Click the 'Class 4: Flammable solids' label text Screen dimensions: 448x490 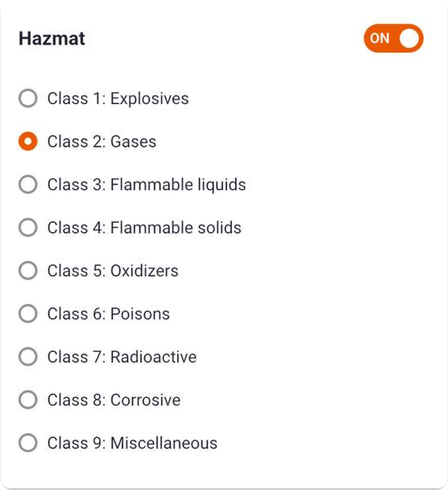[144, 227]
